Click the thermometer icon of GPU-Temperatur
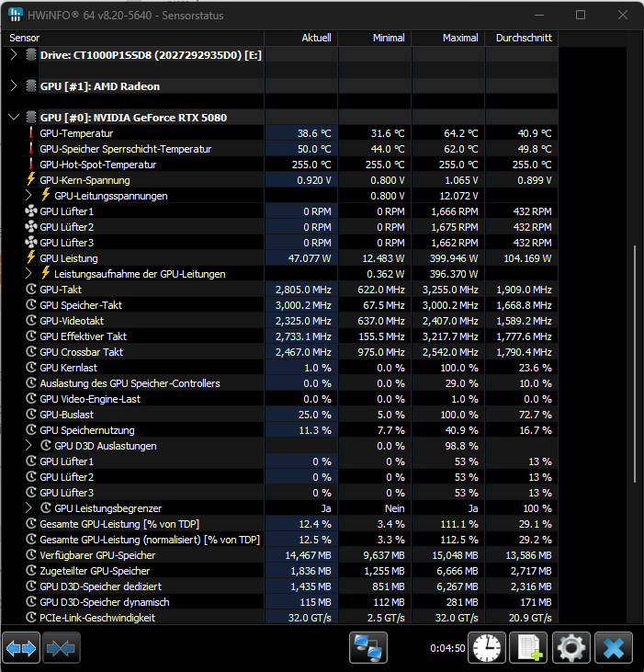 31,133
